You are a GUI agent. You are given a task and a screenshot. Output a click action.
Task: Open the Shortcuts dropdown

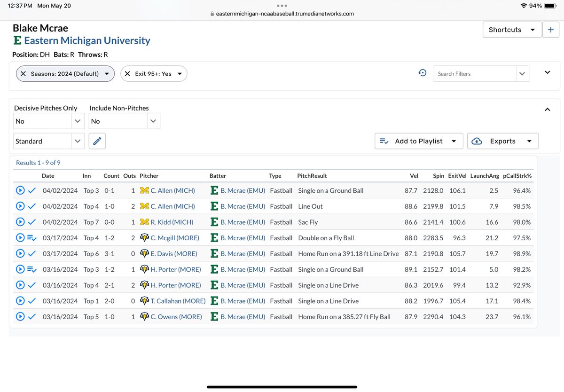coord(511,30)
